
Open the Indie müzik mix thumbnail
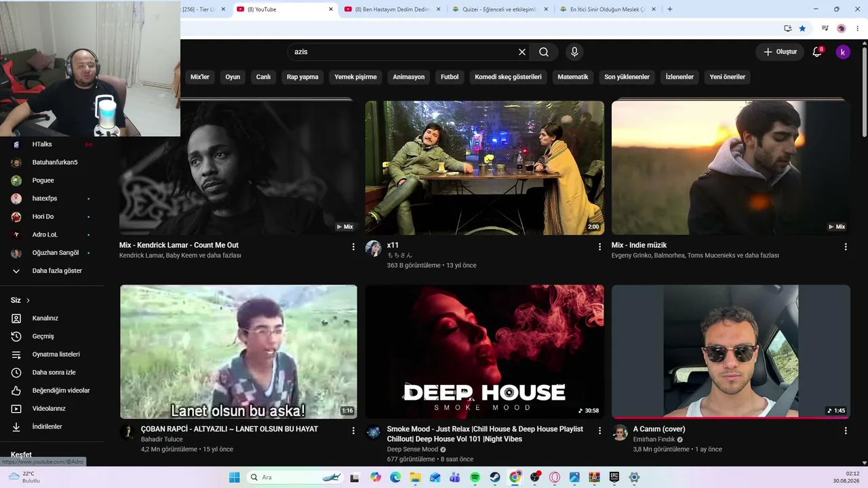click(730, 167)
